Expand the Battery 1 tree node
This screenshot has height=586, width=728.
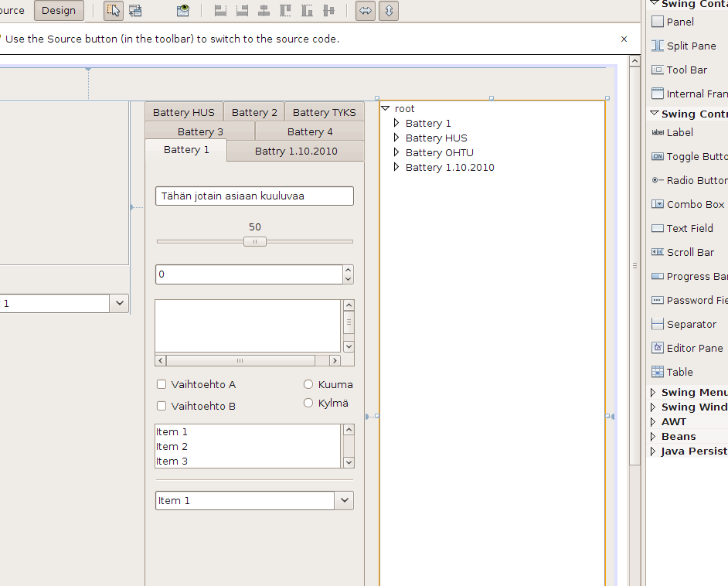(x=396, y=123)
